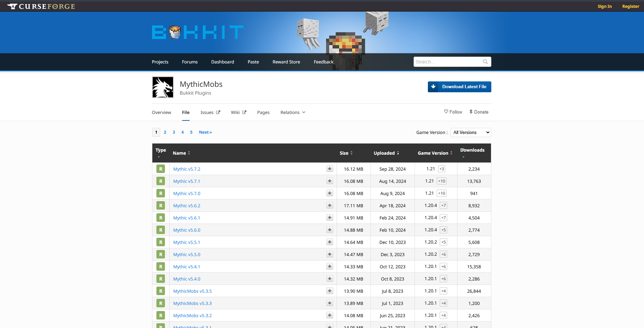The image size is (644, 328).
Task: Open the MythicMobs v5.3.3 file link
Action: coord(192,303)
